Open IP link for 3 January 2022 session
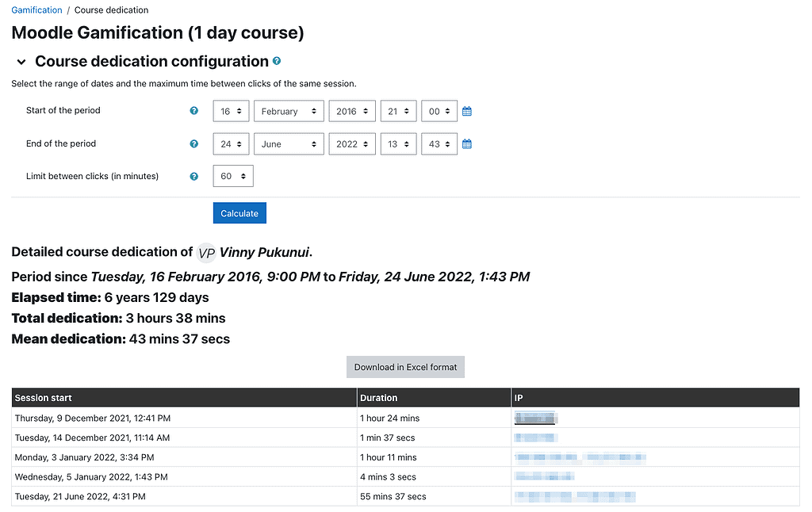The height and width of the screenshot is (512, 812). (x=580, y=457)
